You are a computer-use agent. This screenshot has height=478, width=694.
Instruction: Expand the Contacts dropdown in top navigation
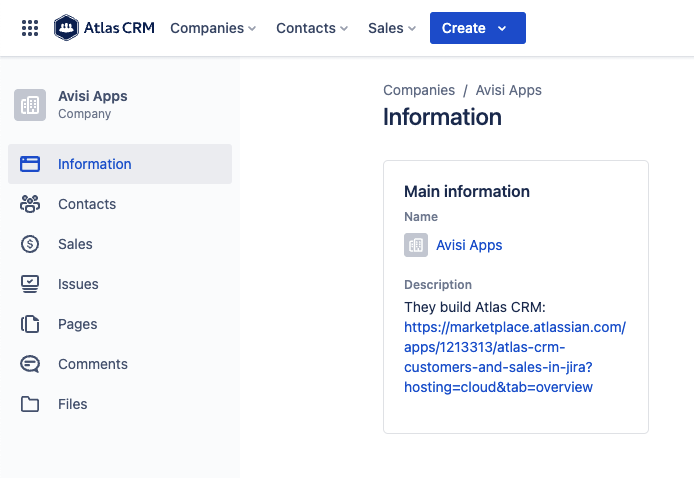312,28
